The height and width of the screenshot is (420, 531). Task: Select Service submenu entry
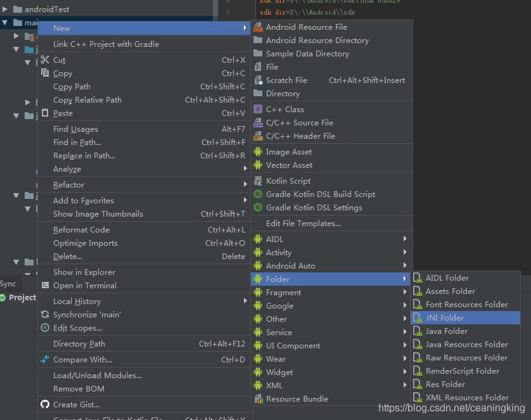coord(331,333)
